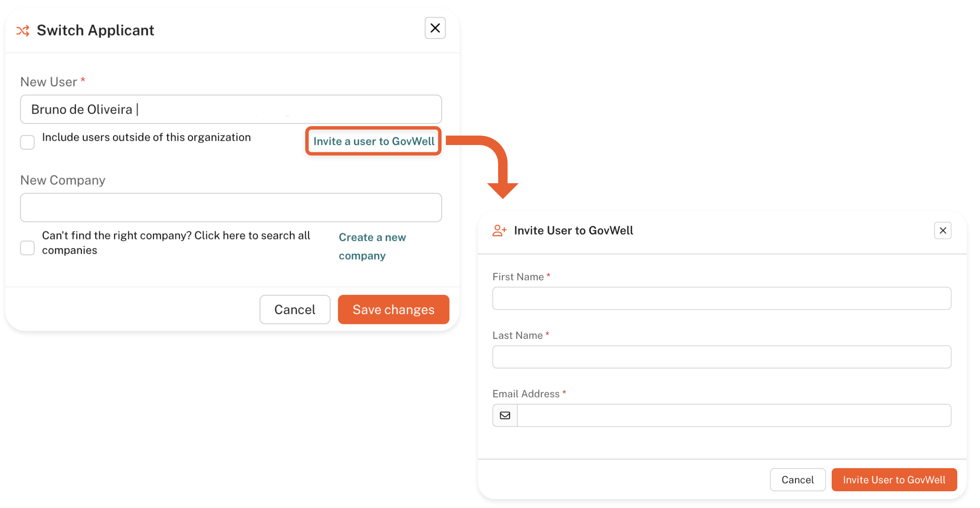Focus the First Name input field
980x508 pixels.
[721, 299]
